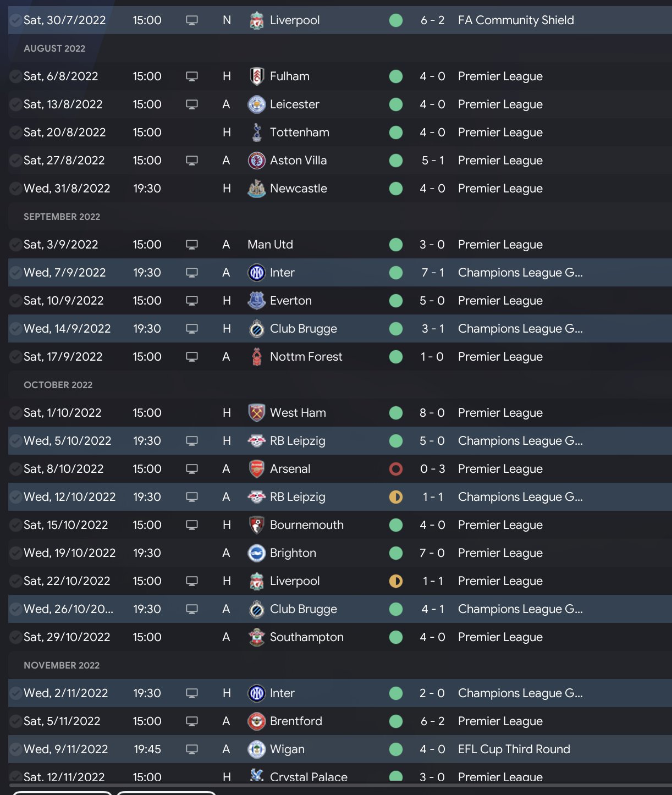
Task: Click the Brentford badge icon
Action: (x=256, y=721)
